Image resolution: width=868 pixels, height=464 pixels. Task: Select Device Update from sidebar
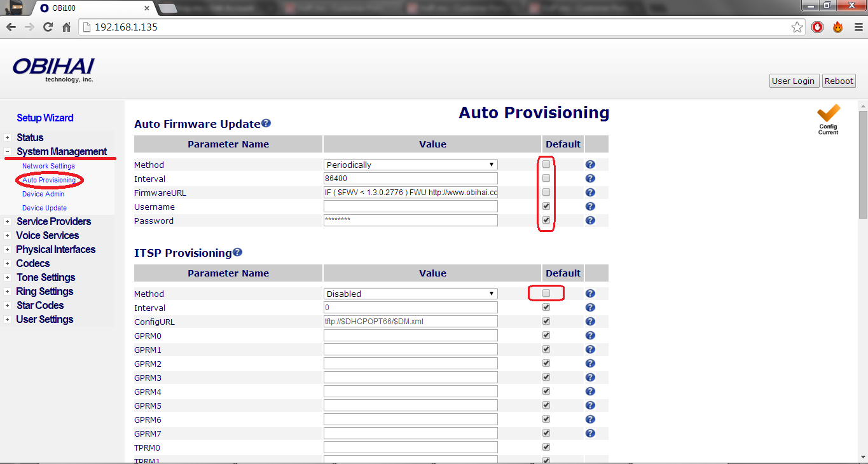45,208
